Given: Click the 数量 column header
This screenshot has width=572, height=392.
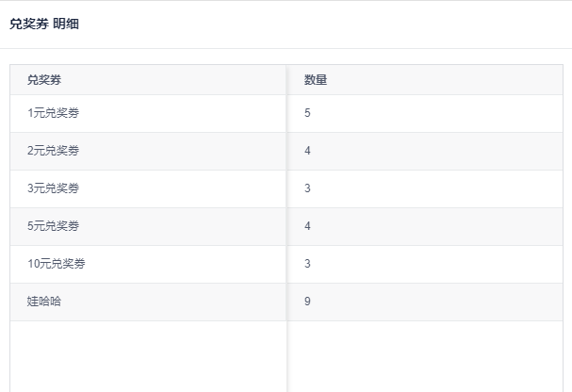Looking at the screenshot, I should [x=316, y=80].
